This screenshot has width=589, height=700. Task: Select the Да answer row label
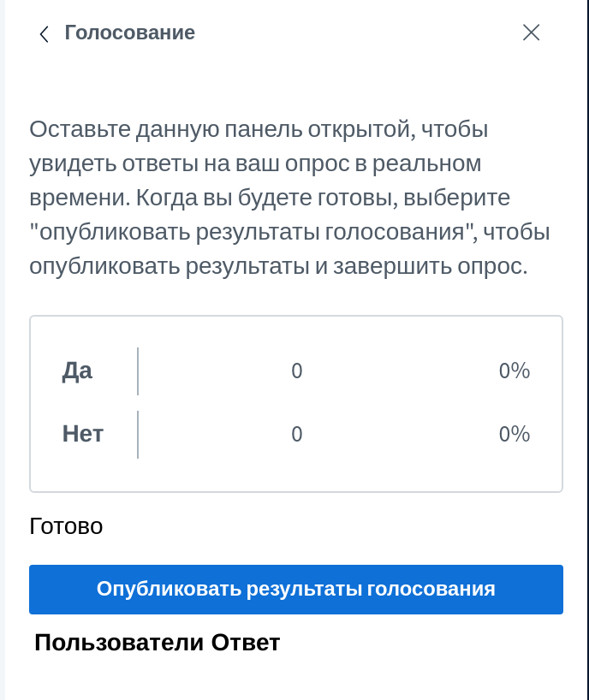(x=77, y=371)
